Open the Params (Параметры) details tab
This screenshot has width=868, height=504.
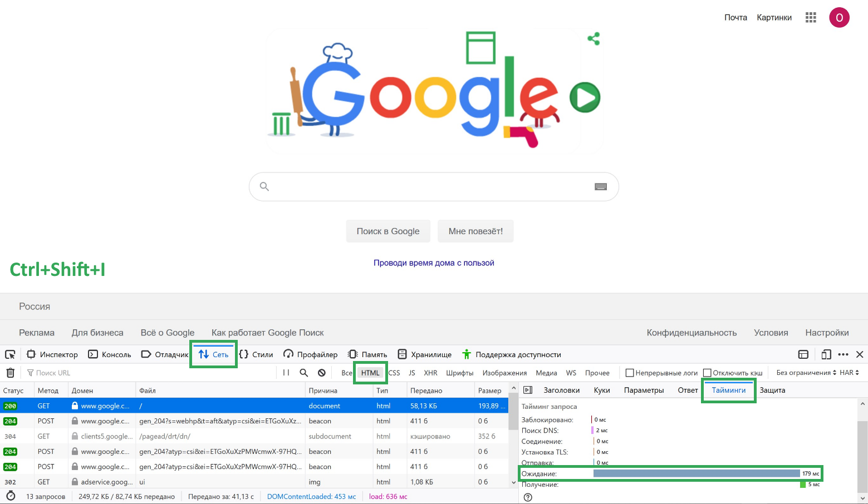tap(644, 390)
